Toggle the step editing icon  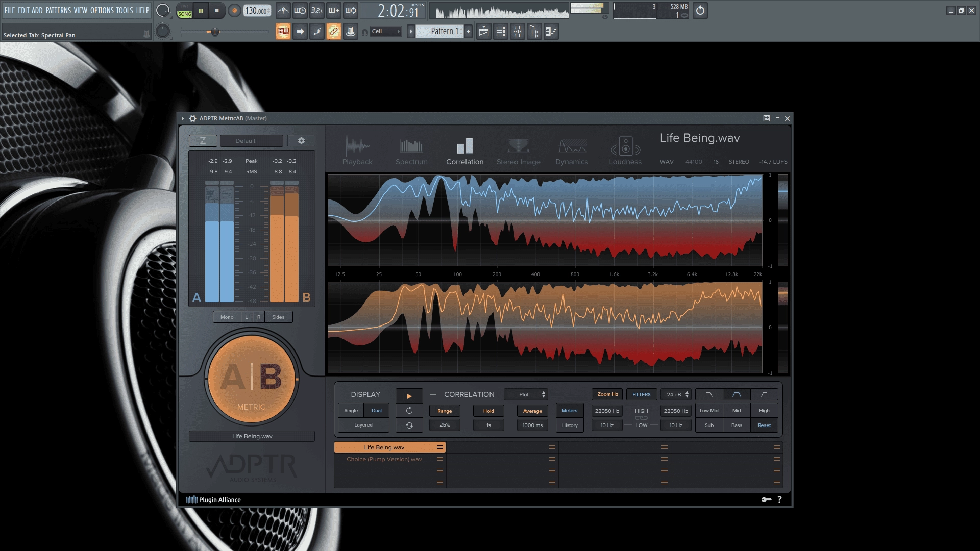(317, 32)
